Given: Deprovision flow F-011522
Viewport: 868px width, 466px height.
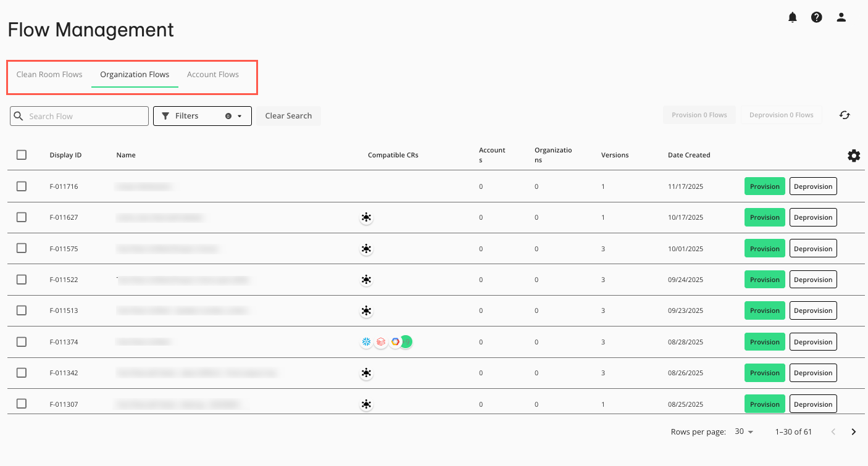Looking at the screenshot, I should [x=813, y=280].
